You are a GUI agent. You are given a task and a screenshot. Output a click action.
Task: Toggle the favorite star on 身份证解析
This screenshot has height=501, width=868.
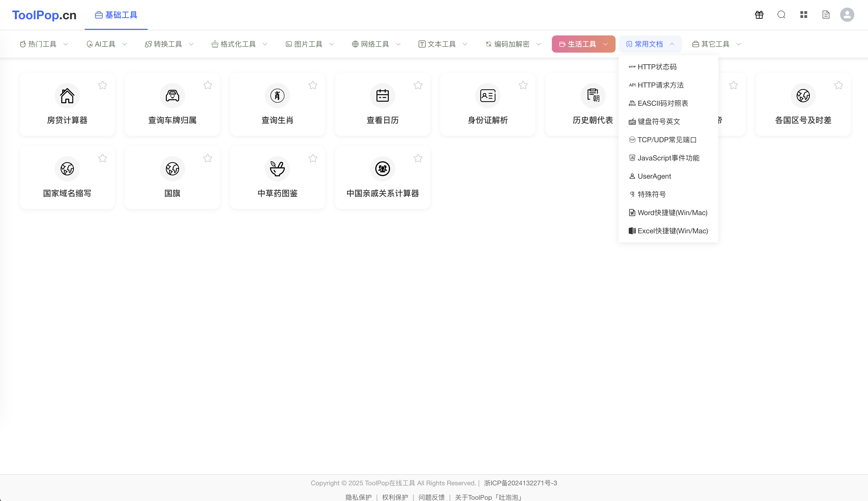523,85
